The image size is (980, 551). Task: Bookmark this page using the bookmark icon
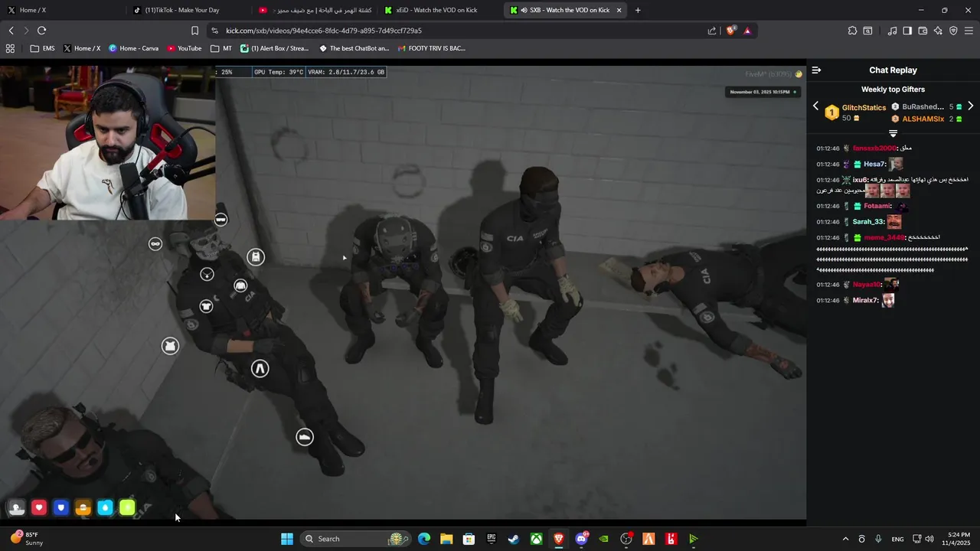[x=194, y=31]
